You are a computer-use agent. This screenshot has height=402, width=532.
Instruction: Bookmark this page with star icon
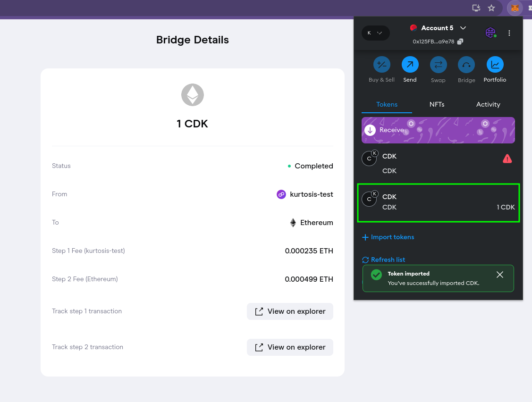tap(491, 8)
